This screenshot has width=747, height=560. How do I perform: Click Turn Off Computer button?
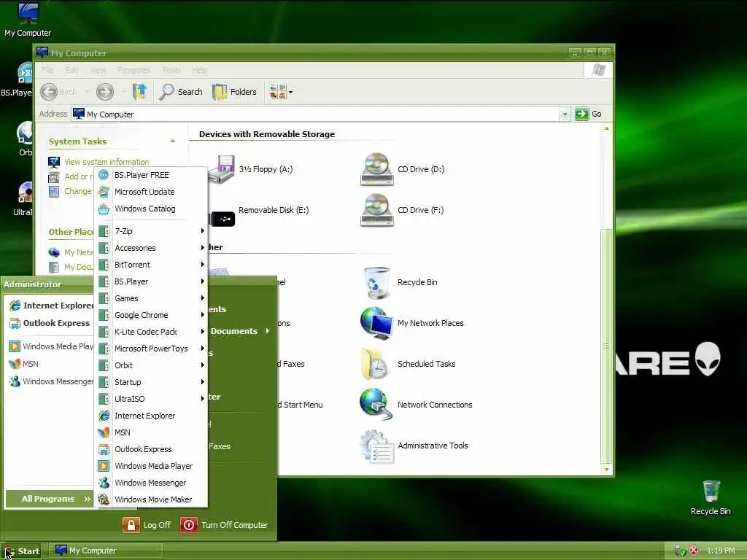(224, 525)
